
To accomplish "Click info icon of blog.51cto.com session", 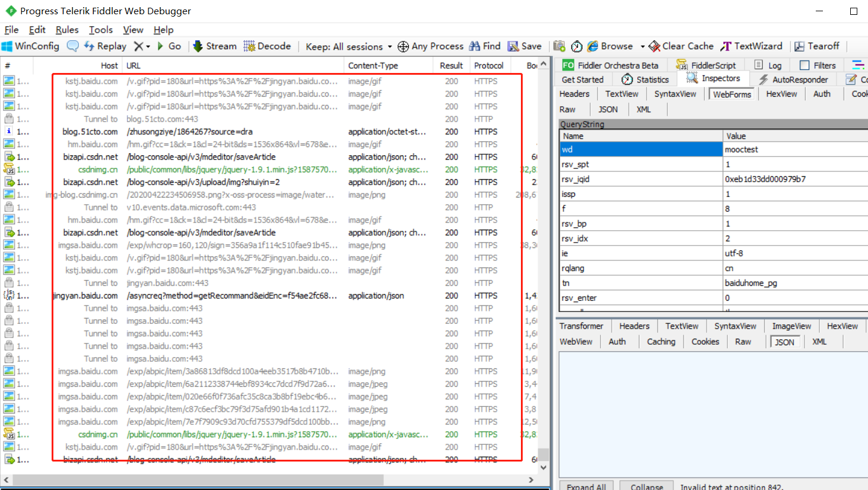I will [9, 132].
